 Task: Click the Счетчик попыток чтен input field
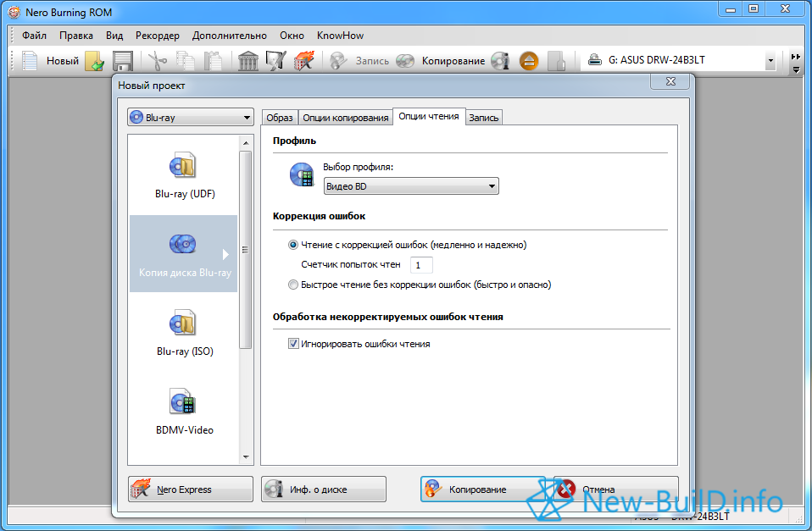pos(421,265)
